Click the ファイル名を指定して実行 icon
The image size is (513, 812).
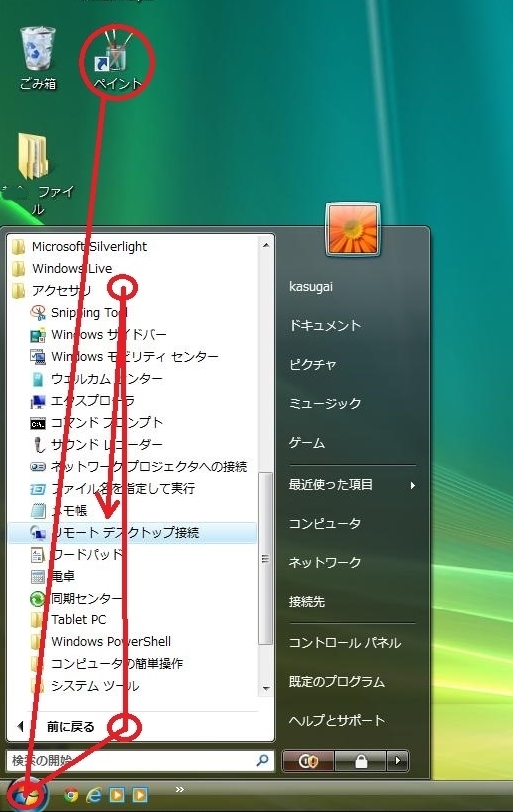38,489
